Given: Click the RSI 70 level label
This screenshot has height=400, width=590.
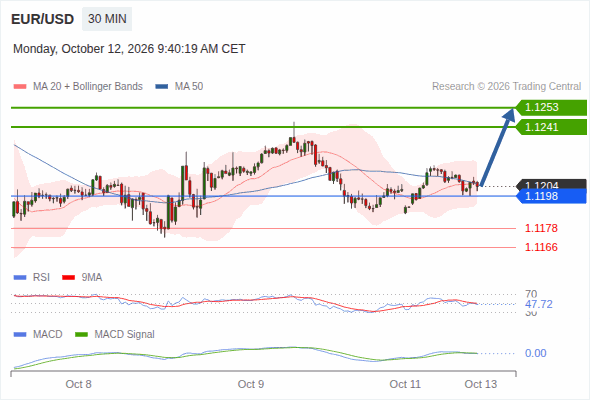Looking at the screenshot, I should pyautogui.click(x=531, y=294).
